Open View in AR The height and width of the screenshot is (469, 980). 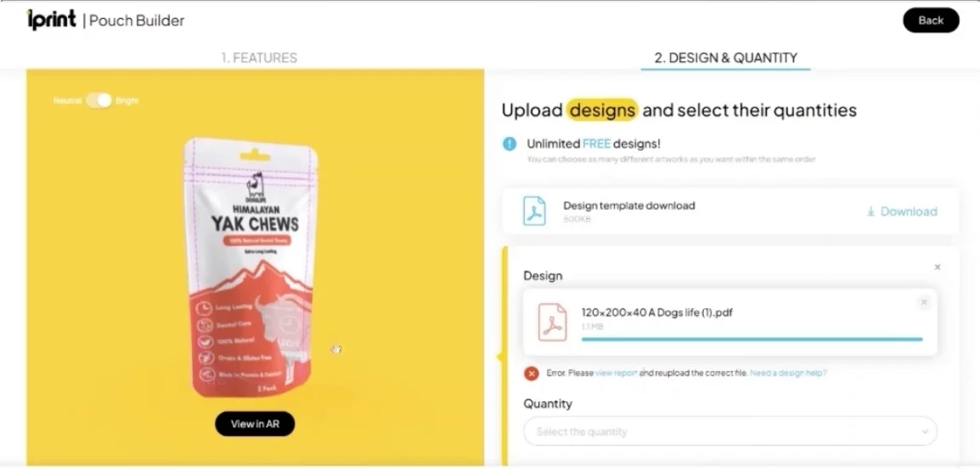(x=255, y=424)
